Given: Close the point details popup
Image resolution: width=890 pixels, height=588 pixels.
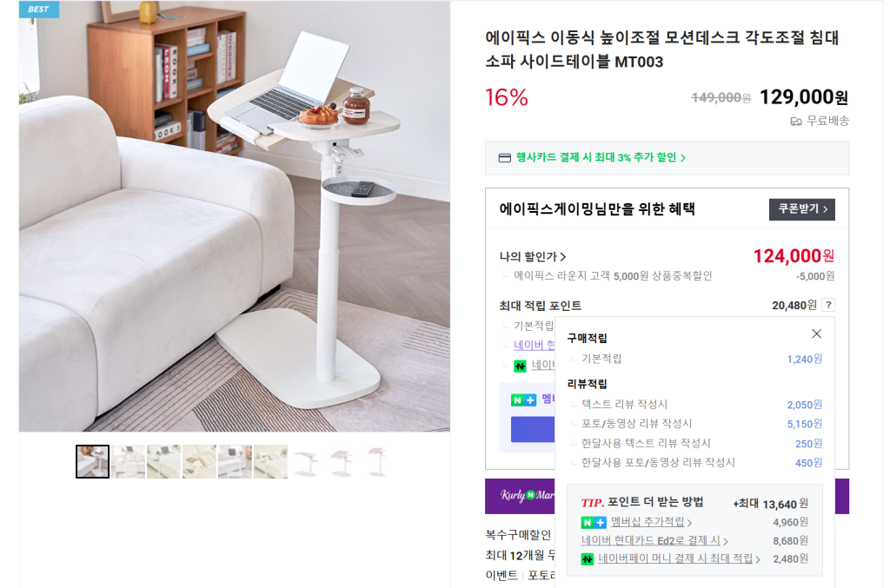Looking at the screenshot, I should click(x=816, y=334).
